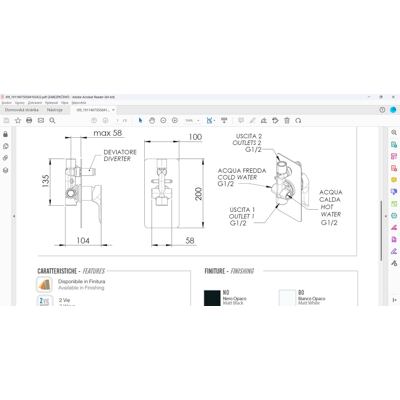
Task: Open the lock security panel in left sidebar
Action: pos(5,134)
